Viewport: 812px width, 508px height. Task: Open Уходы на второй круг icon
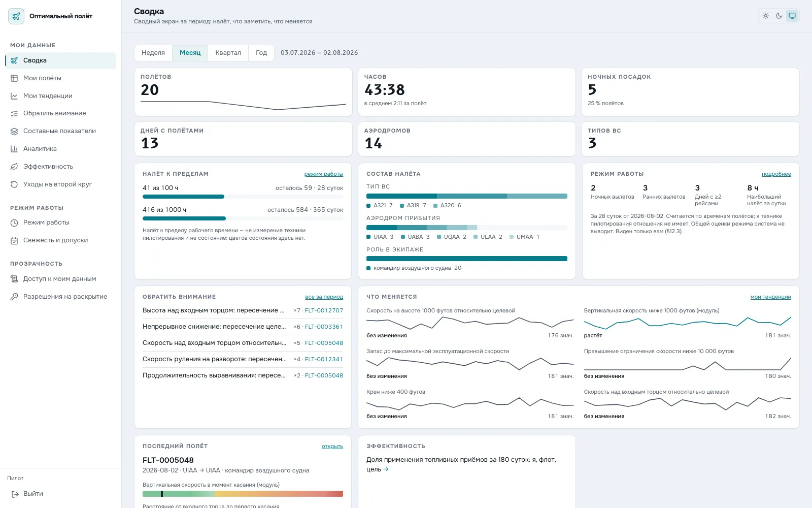(x=14, y=184)
